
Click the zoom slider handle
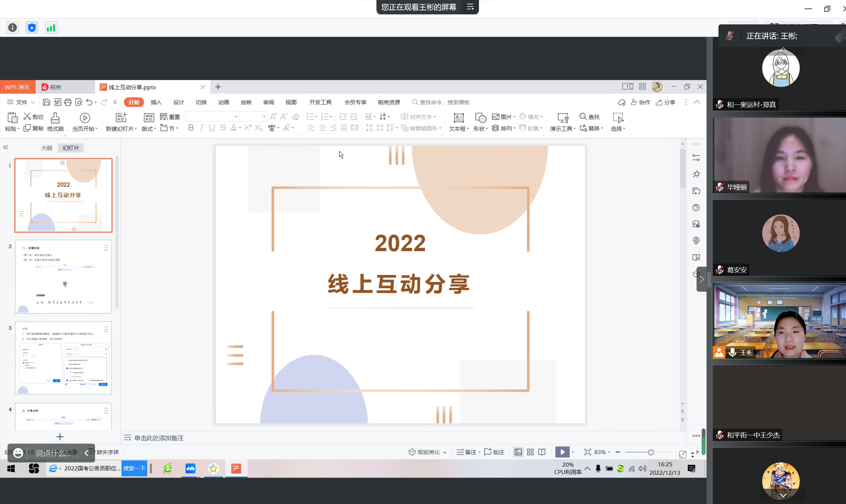point(651,452)
